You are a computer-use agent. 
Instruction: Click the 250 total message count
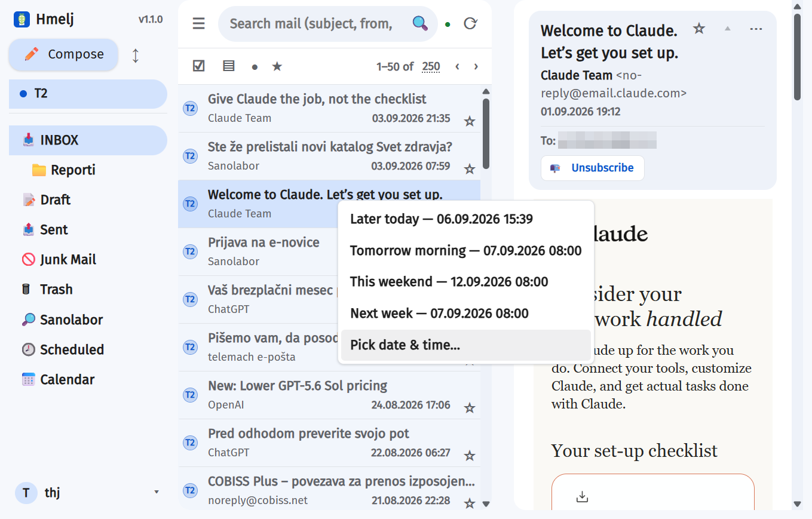(x=431, y=67)
